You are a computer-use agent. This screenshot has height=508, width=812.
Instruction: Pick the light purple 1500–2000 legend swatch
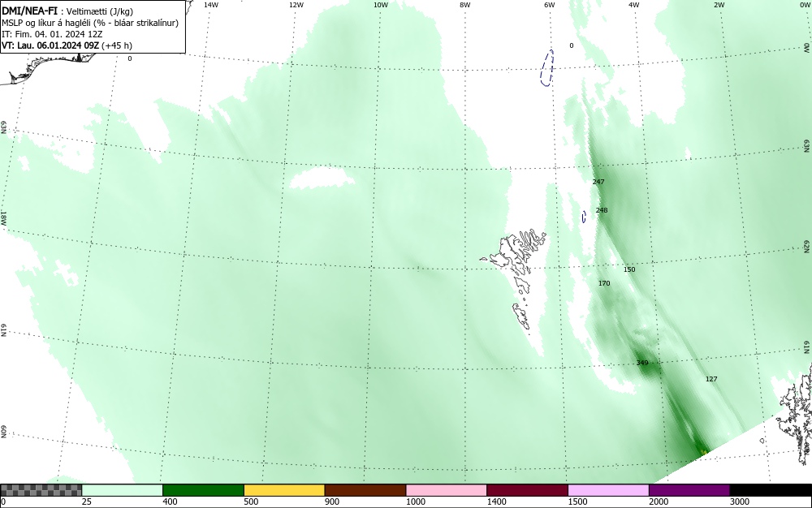click(608, 490)
